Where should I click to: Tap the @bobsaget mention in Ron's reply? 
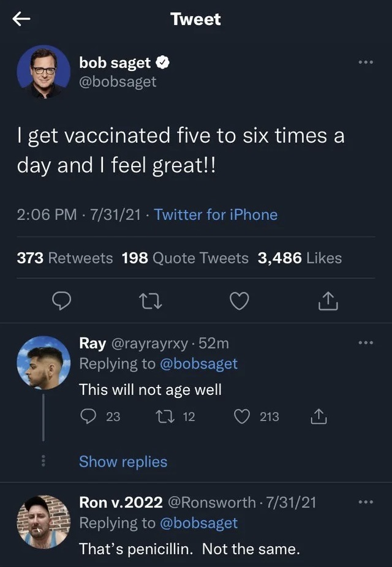pyautogui.click(x=198, y=524)
